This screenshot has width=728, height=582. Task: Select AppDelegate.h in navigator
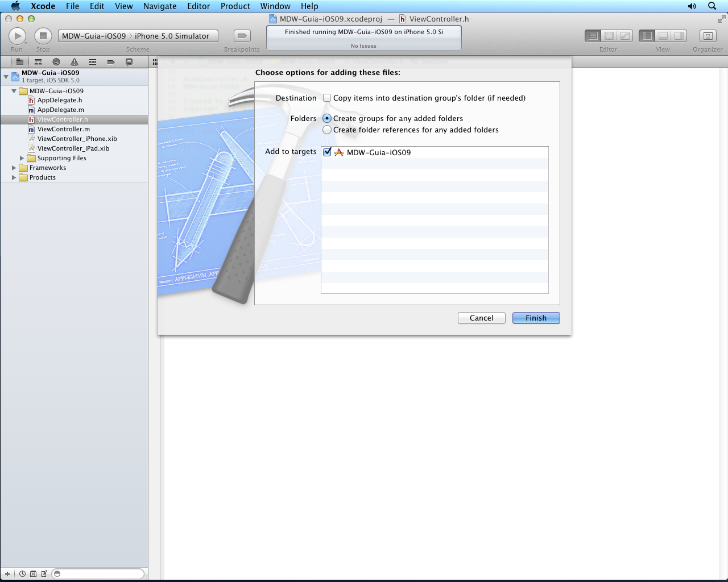[60, 100]
